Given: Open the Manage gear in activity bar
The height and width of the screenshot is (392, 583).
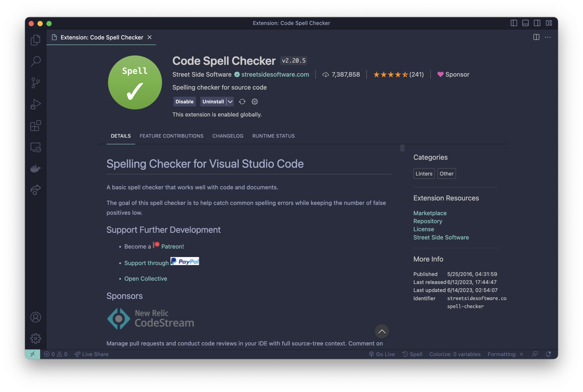Looking at the screenshot, I should coord(36,338).
